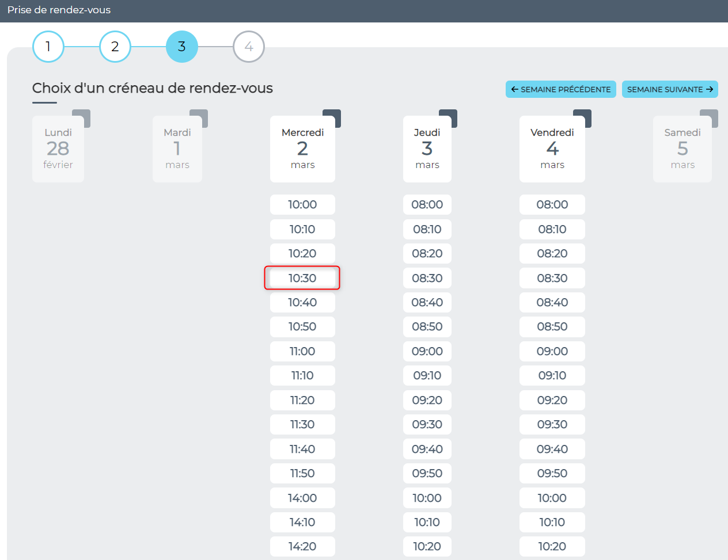This screenshot has height=560, width=728.
Task: Choose the 08:30 slot on Vendredi
Action: coord(552,278)
